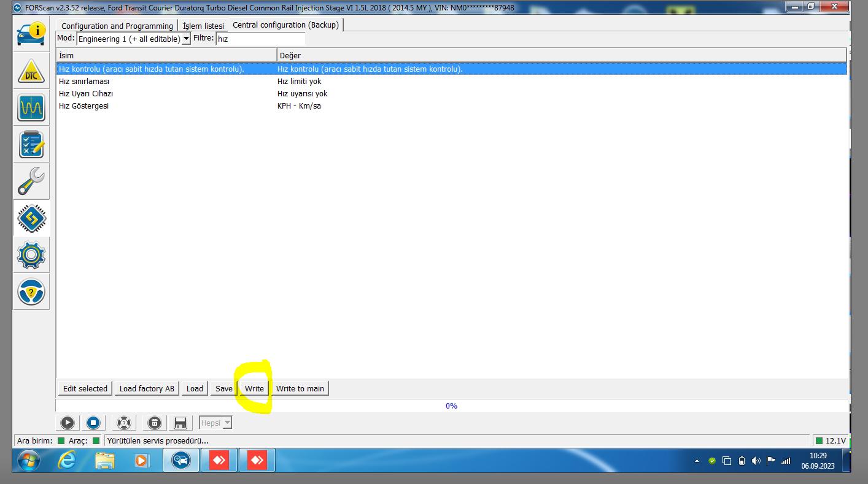
Task: Click the Edit selected button
Action: coord(85,388)
